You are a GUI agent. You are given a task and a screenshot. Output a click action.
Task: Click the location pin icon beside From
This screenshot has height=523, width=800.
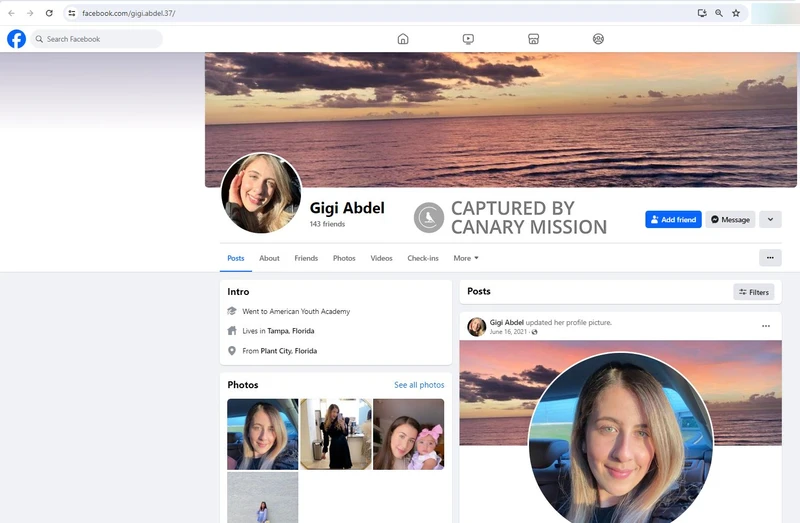(232, 351)
